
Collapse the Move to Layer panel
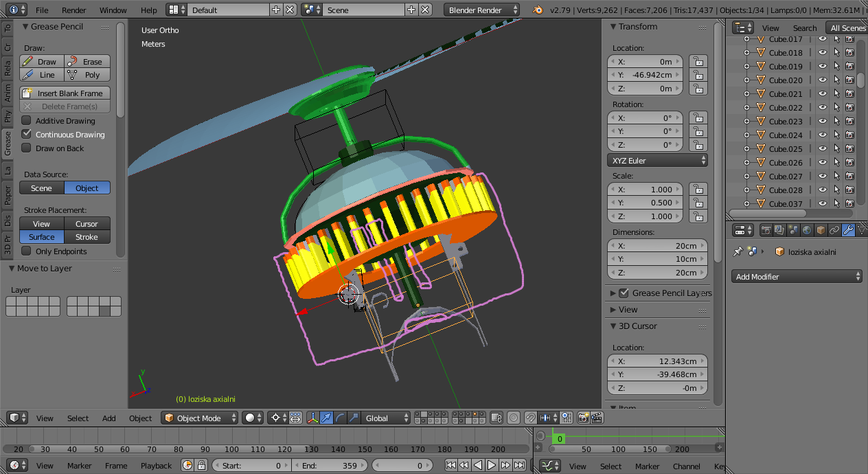coord(11,269)
